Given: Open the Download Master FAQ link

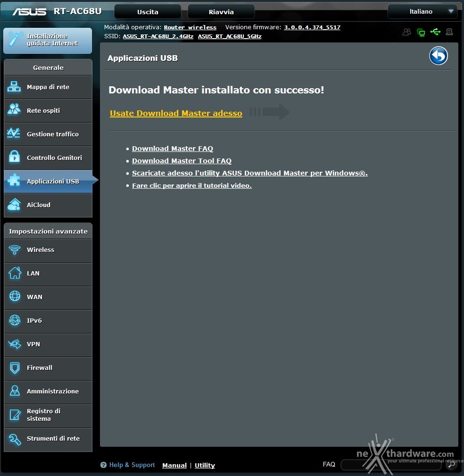Looking at the screenshot, I should click(x=173, y=149).
